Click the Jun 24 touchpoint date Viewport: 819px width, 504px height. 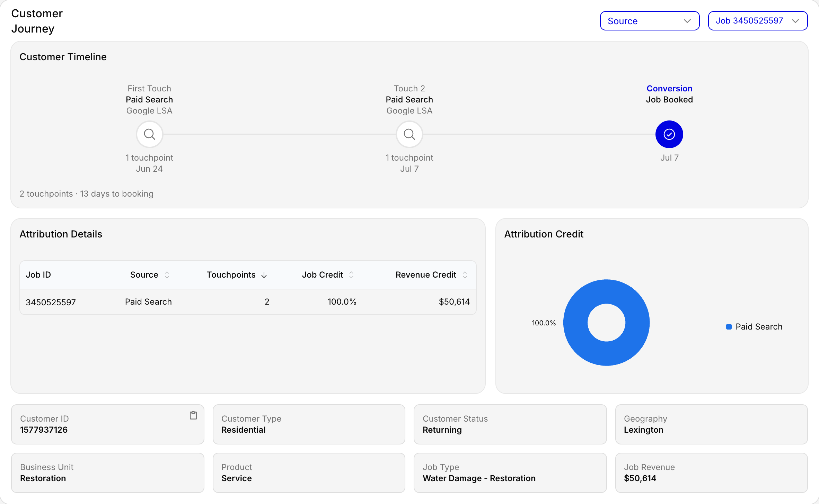pos(149,169)
